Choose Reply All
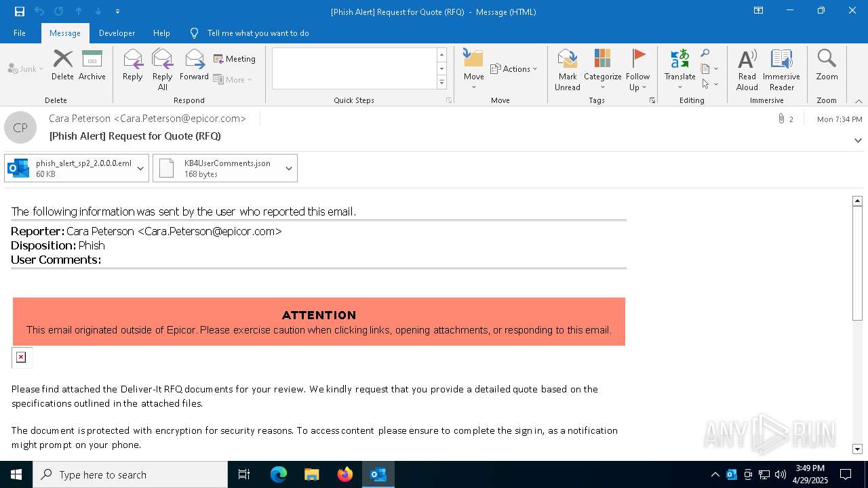 tap(163, 70)
